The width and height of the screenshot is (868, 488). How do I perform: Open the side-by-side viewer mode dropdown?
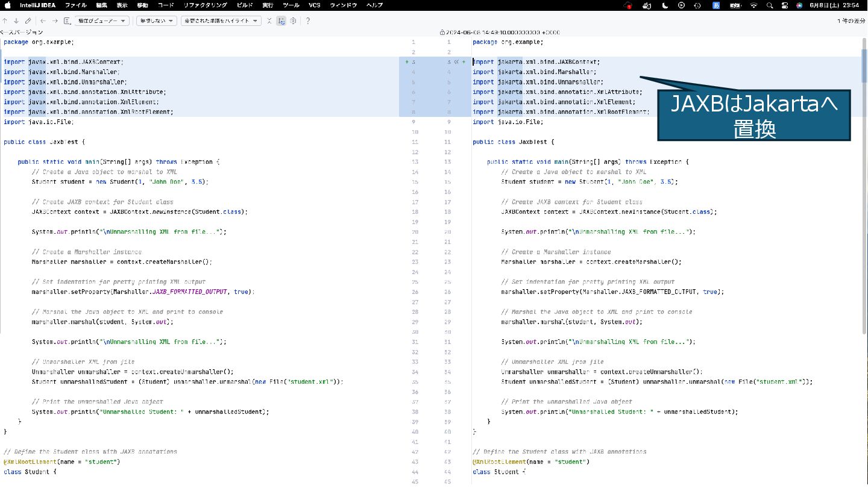click(102, 20)
